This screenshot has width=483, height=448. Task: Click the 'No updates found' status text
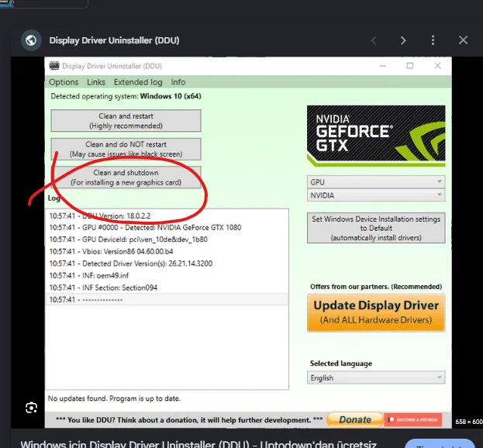(x=114, y=398)
